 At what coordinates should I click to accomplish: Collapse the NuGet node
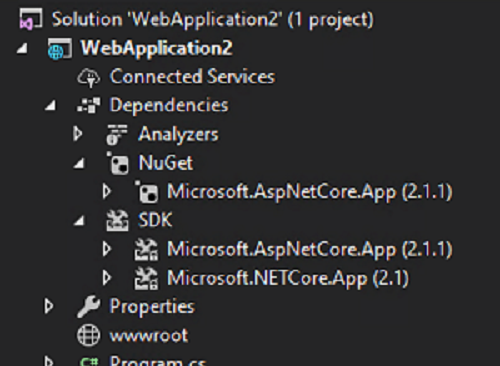79,163
